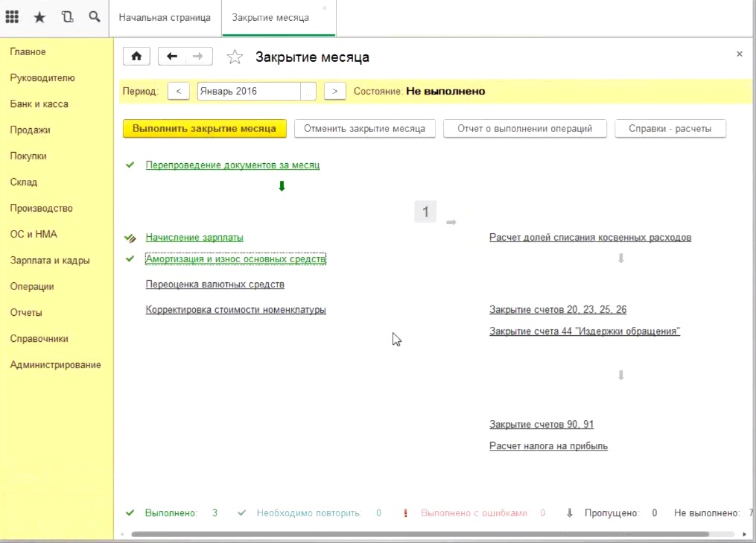Open Переоценка валютных средств link
This screenshot has width=756, height=543.
coord(215,284)
